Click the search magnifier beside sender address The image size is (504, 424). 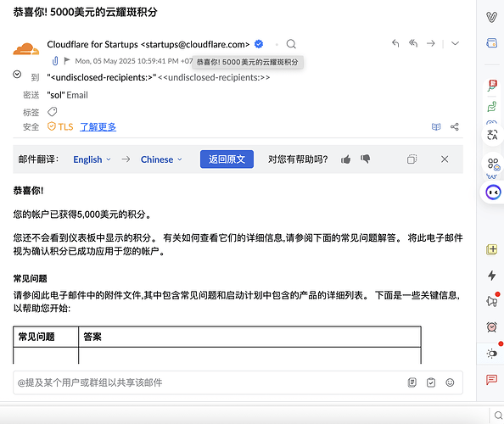(291, 44)
